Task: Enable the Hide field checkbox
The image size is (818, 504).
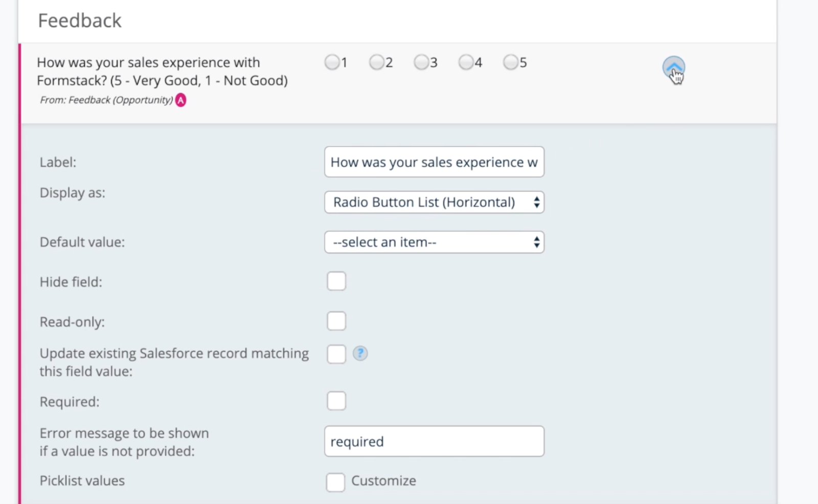Action: [x=336, y=281]
